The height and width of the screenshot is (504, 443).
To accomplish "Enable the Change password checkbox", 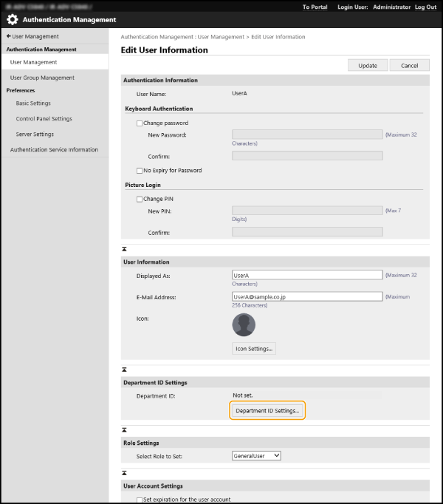I will (140, 123).
